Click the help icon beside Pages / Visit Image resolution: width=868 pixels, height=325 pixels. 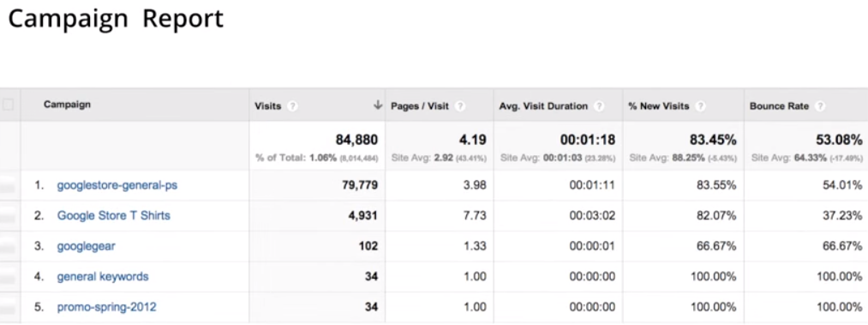pyautogui.click(x=460, y=105)
